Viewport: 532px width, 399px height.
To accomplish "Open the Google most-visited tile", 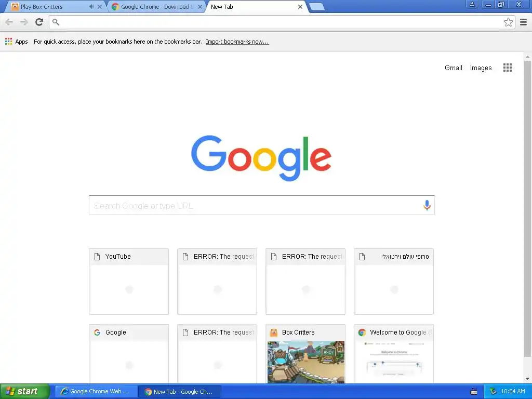I will click(129, 354).
